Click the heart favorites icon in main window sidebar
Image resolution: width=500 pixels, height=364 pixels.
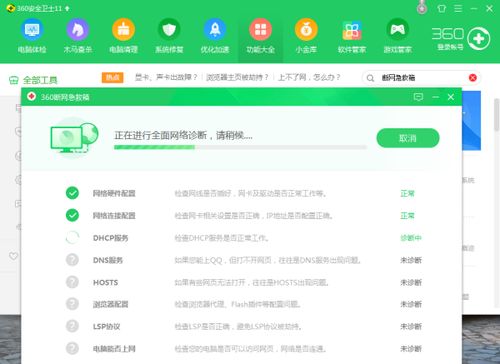(x=13, y=256)
